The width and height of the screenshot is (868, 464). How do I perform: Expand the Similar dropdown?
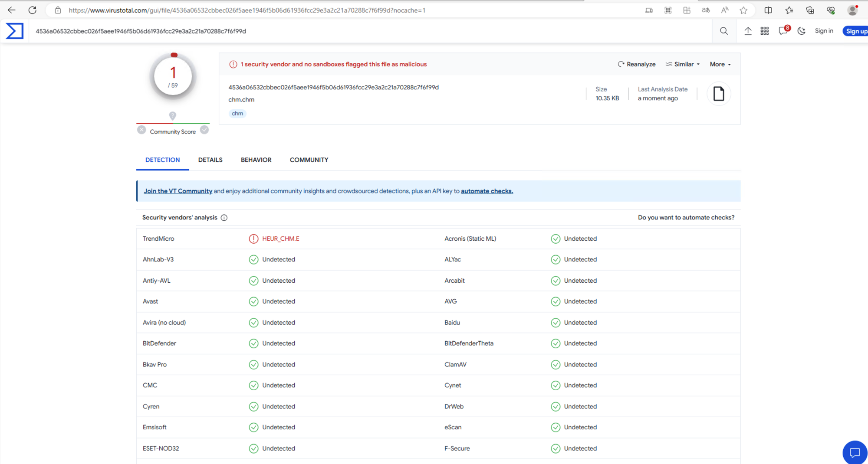pyautogui.click(x=683, y=64)
